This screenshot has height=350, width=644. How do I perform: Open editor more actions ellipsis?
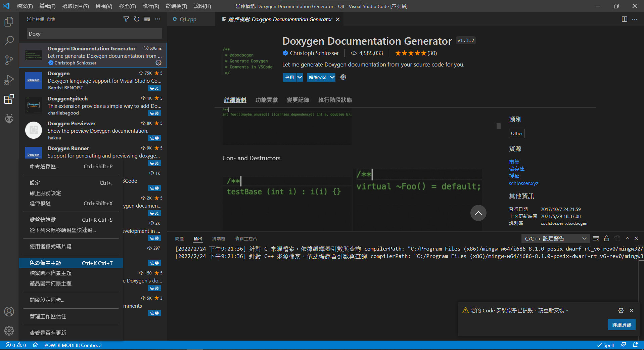pos(635,19)
